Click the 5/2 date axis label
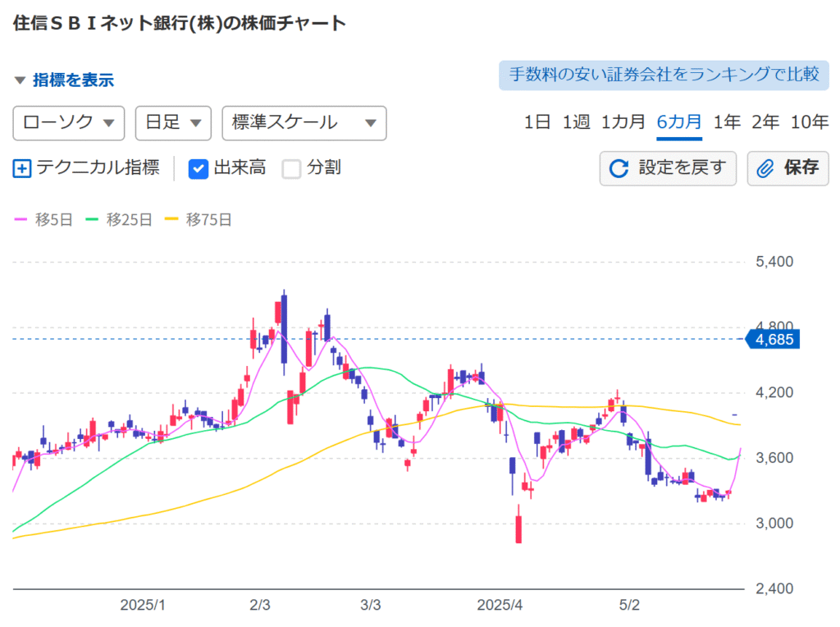This screenshot has height=627, width=840. [x=629, y=605]
